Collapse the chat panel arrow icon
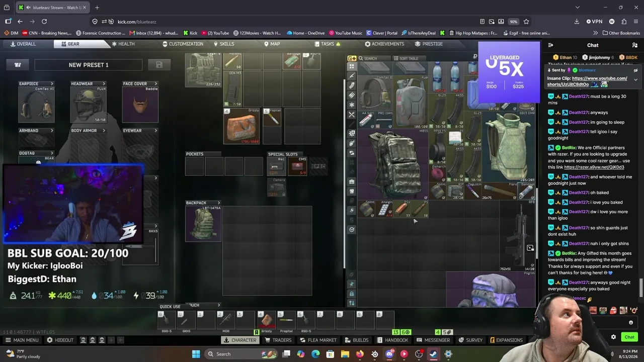This screenshot has width=644, height=362. point(550,45)
